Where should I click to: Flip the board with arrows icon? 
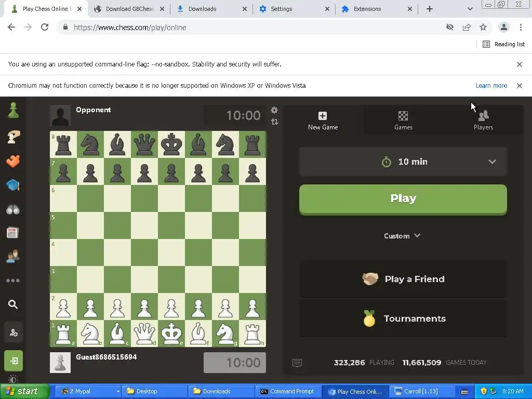[x=274, y=122]
